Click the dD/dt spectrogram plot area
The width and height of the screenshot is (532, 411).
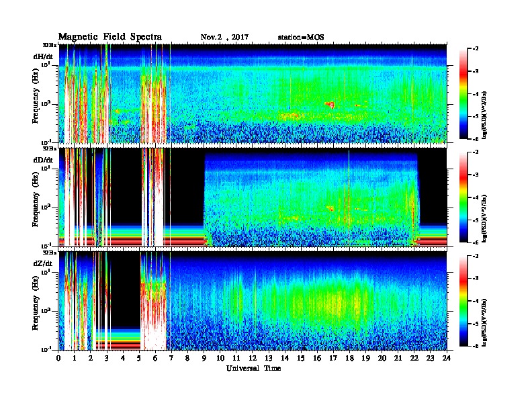[253, 197]
